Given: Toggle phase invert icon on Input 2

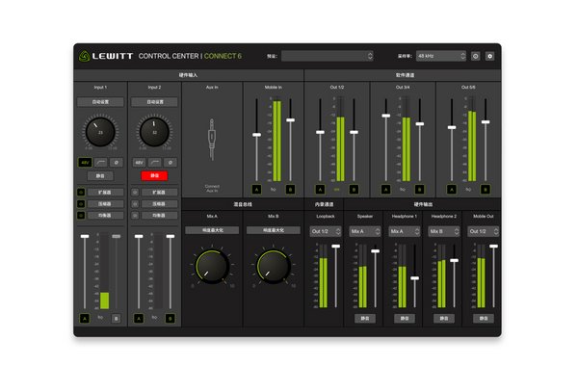Looking at the screenshot, I should pos(170,162).
